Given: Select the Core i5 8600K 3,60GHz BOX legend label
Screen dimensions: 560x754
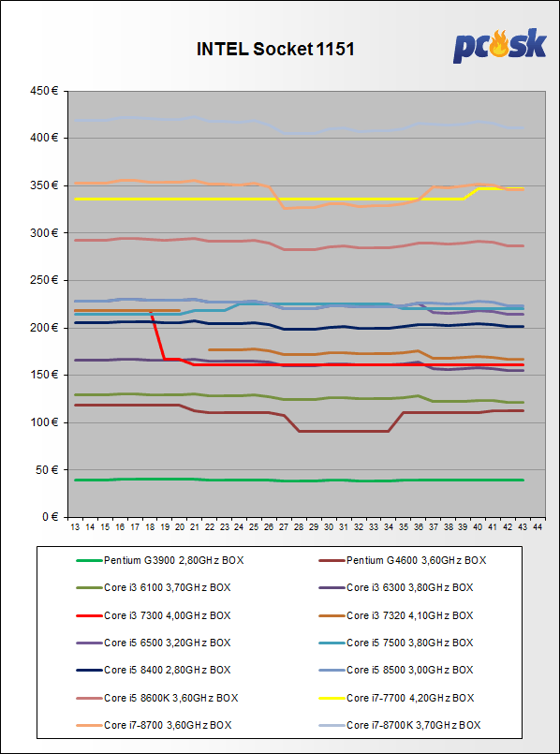Looking at the screenshot, I should tap(170, 698).
